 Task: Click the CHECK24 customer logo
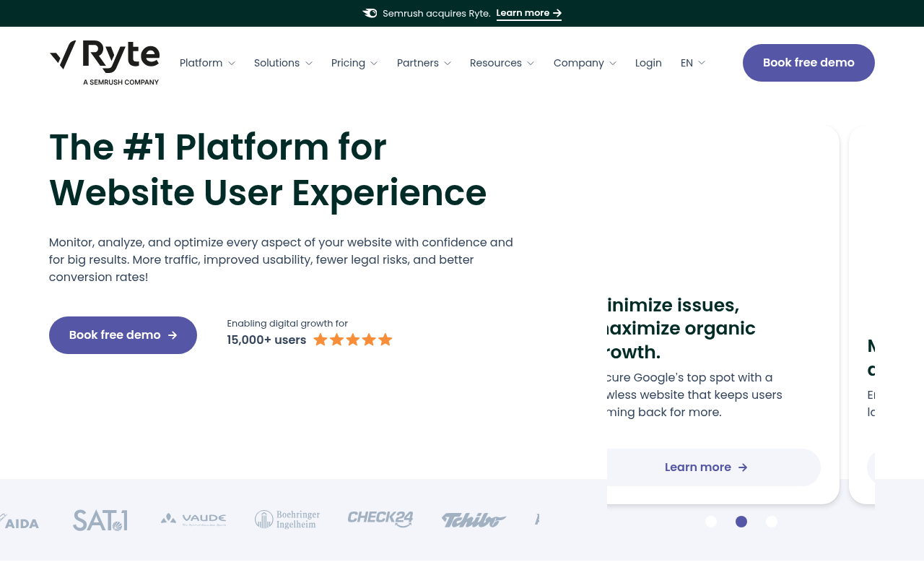click(x=380, y=519)
